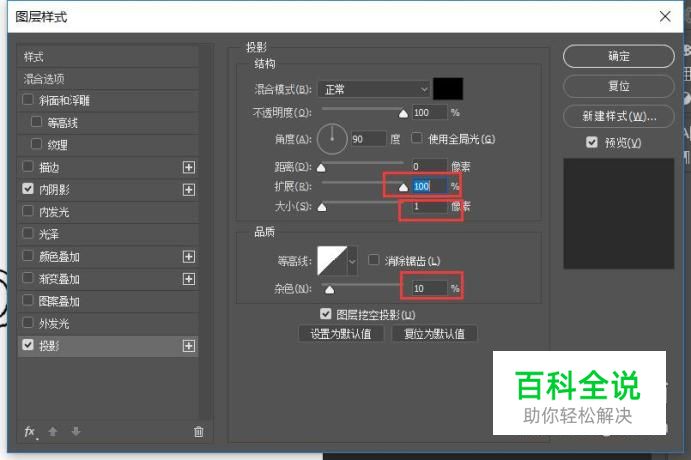The image size is (691, 460).
Task: Focus the Opacity value field
Action: click(429, 113)
